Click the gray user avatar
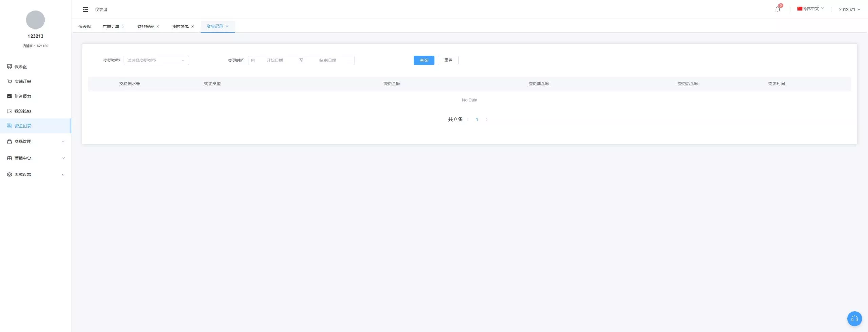 tap(36, 20)
